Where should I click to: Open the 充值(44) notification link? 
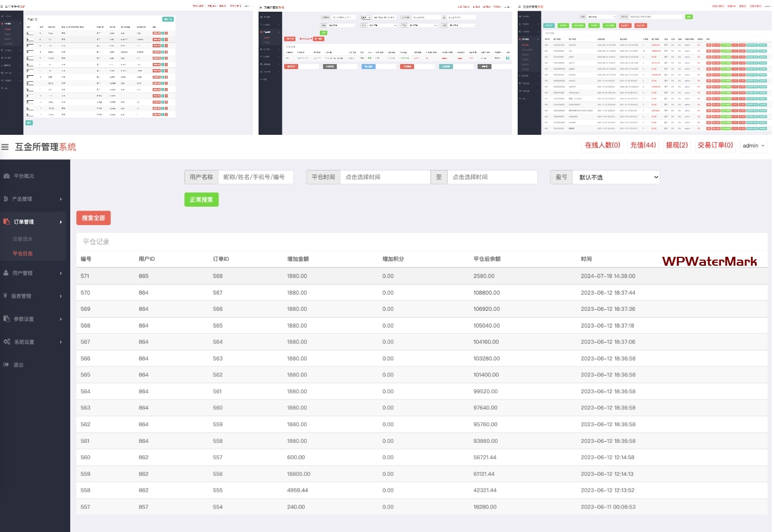[643, 145]
